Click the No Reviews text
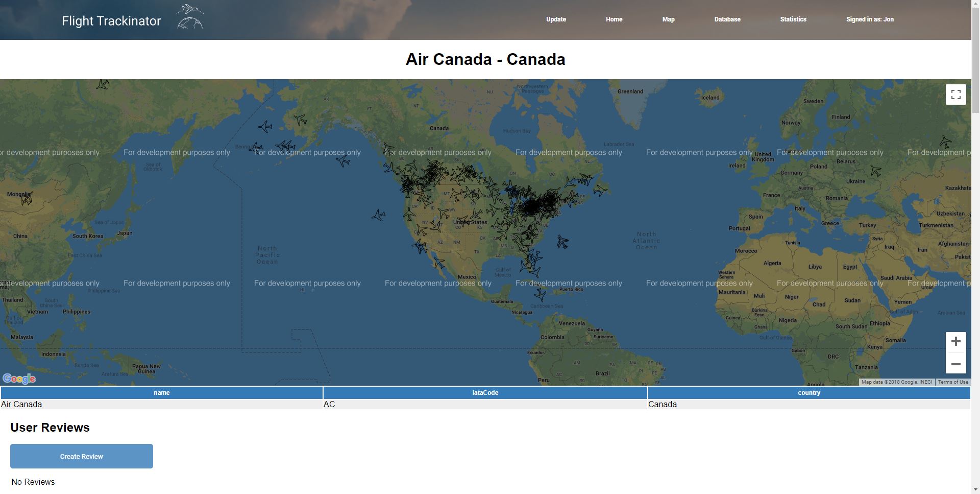 33,482
